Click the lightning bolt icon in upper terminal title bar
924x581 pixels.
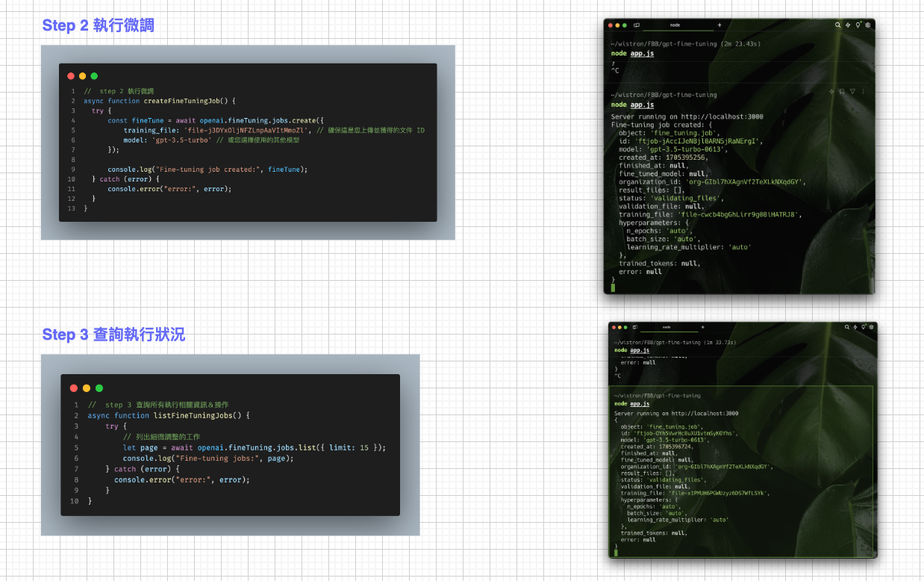848,25
